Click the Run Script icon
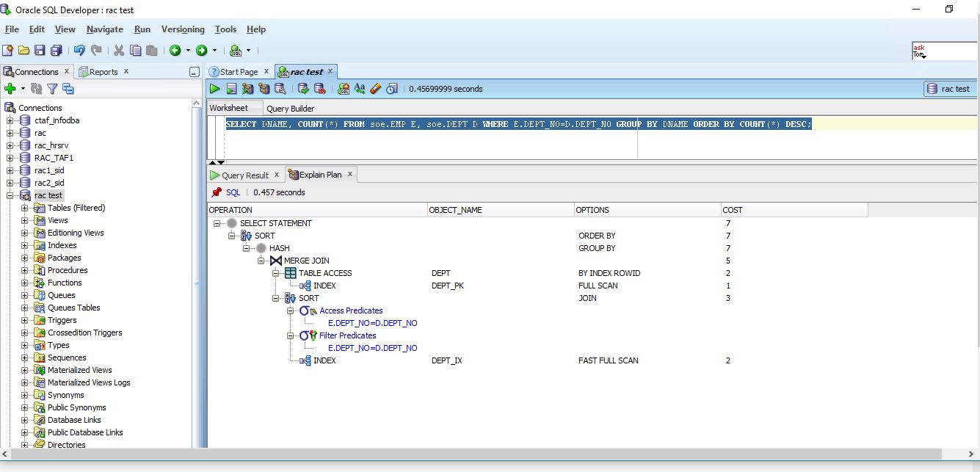The height and width of the screenshot is (472, 980). pos(231,89)
